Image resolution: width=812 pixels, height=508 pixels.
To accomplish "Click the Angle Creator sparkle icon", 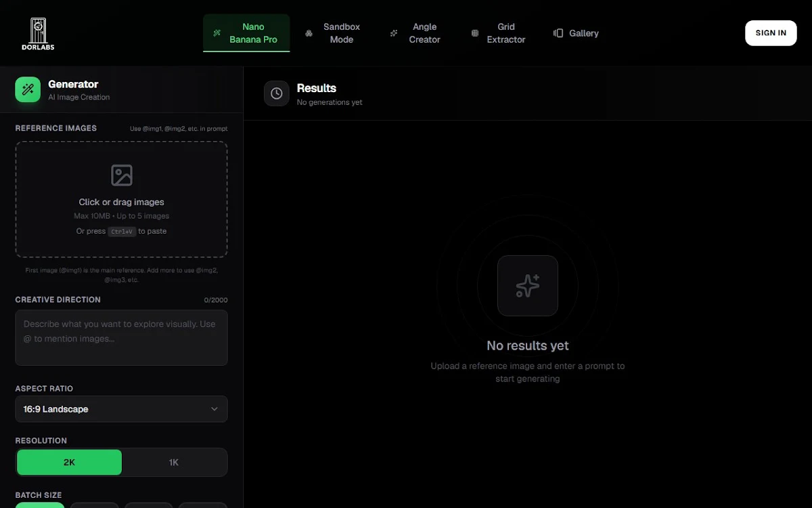I will (394, 33).
